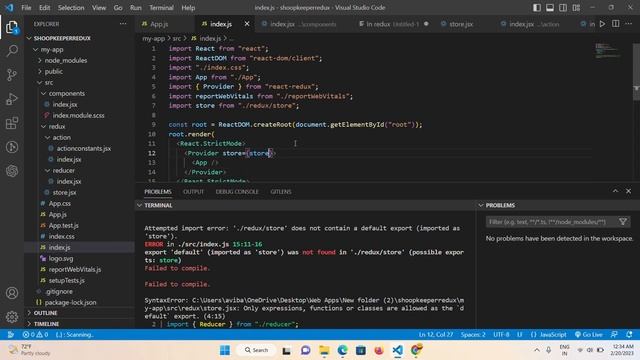The height and width of the screenshot is (360, 640).
Task: Switch to the GITLENS panel tab
Action: coord(281,191)
